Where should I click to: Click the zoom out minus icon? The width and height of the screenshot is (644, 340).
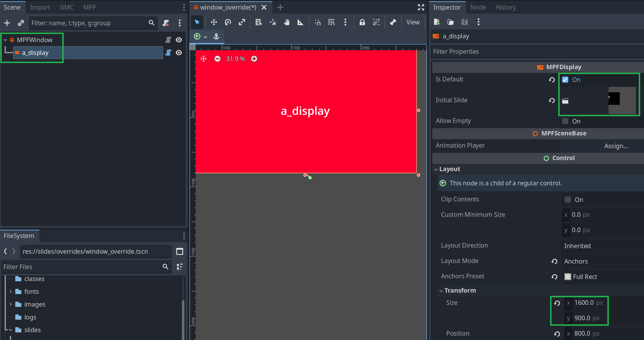[x=217, y=59]
